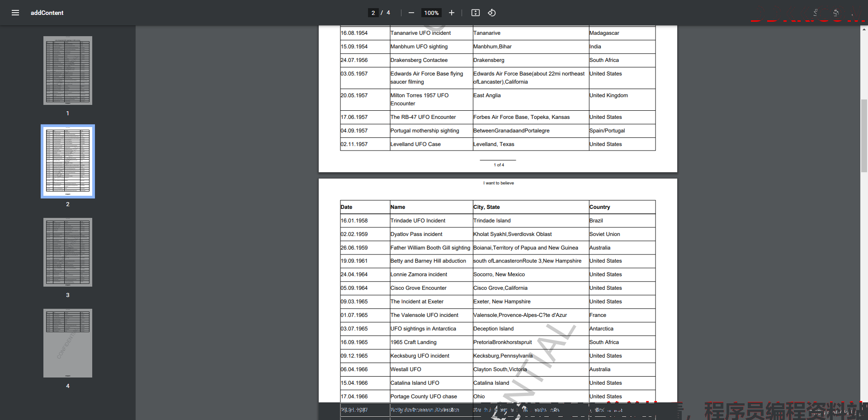Viewport: 868px width, 420px height.
Task: Click 'Socorro, New Mexico' cell
Action: click(531, 274)
